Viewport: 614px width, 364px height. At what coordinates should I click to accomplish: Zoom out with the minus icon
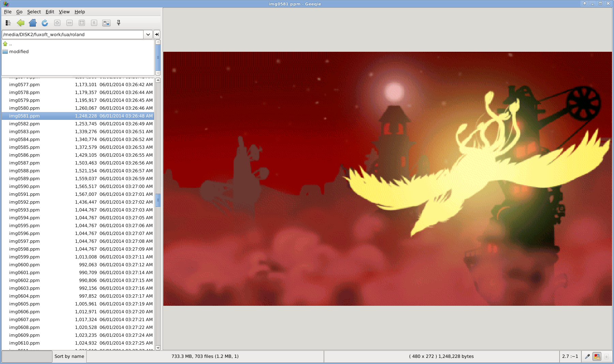click(x=70, y=23)
